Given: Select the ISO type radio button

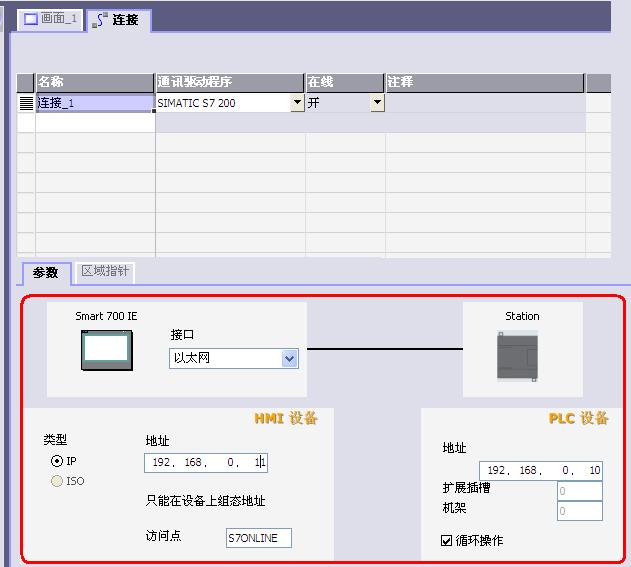Looking at the screenshot, I should tap(57, 481).
